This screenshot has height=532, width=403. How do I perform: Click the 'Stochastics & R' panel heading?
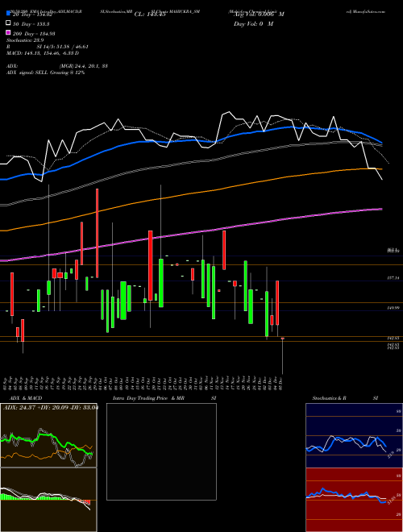(x=330, y=398)
